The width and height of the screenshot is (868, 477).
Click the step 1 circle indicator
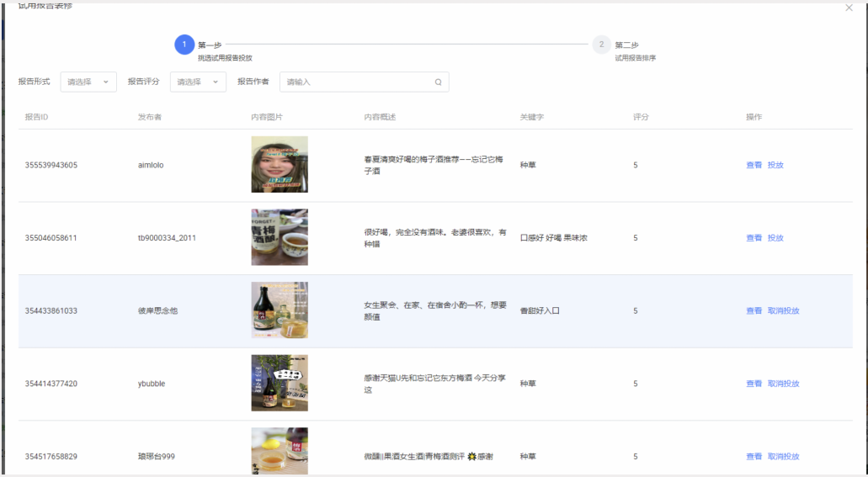(x=184, y=45)
